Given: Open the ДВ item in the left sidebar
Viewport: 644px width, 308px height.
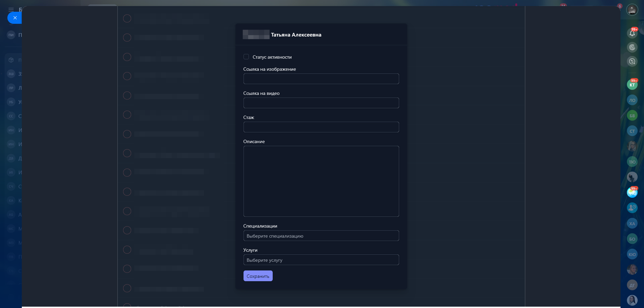Looking at the screenshot, I should [11, 159].
